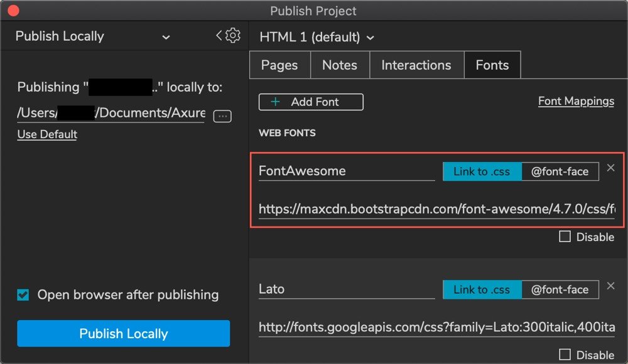Close the Publish Project window
628x364 pixels.
[x=13, y=11]
